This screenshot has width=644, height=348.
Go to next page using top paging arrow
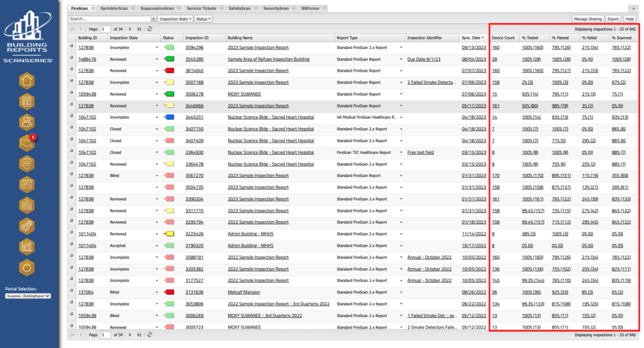(x=130, y=29)
